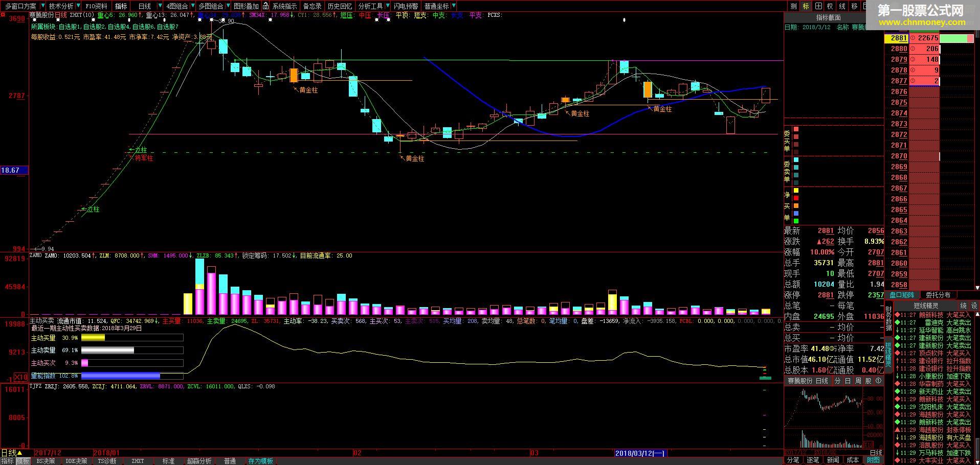Open 系统指示 menu
980x465 pixels.
(284, 6)
